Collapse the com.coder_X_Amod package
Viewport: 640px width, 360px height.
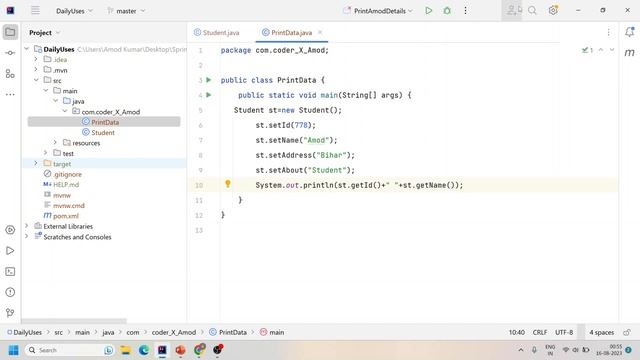[x=65, y=111]
